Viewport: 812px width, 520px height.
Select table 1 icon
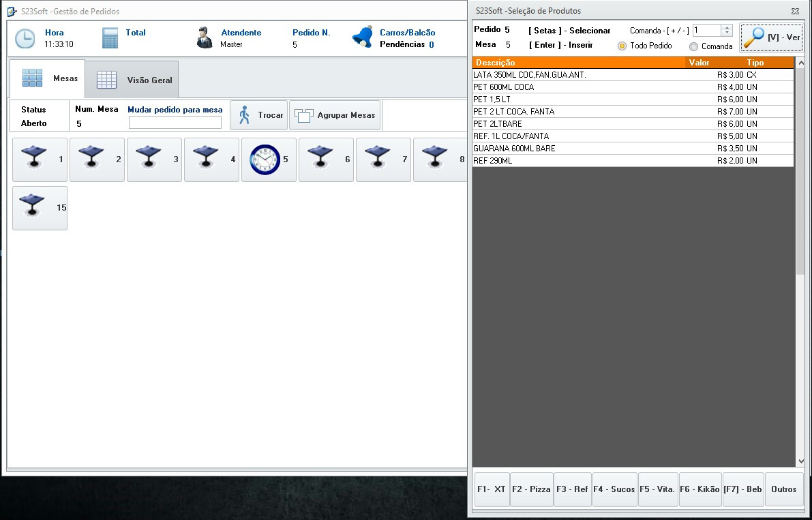tap(40, 159)
